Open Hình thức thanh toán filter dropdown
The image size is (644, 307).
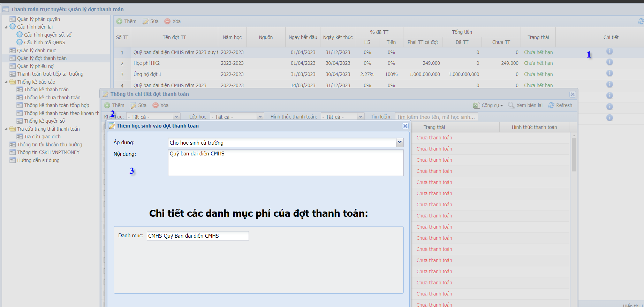coord(361,117)
